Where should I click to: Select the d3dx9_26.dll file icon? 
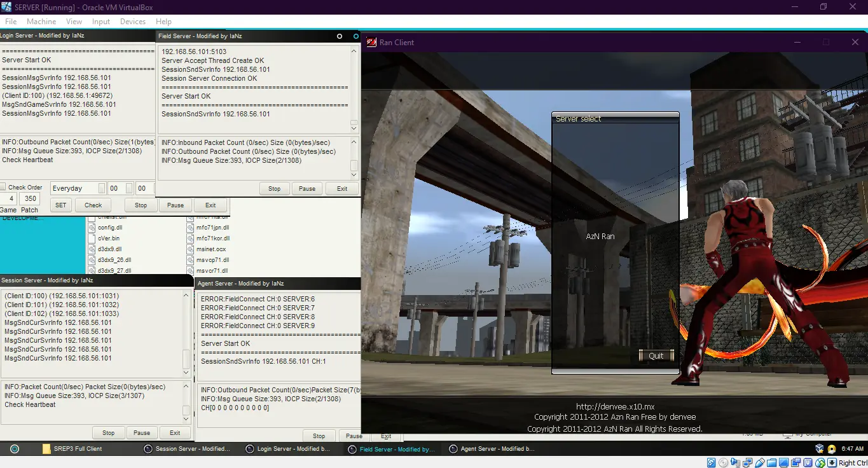pos(92,260)
